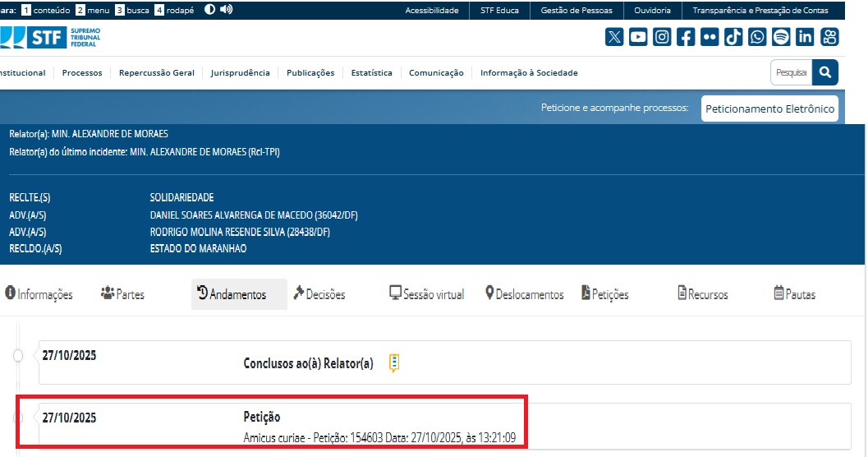Click the X (Twitter) social icon
868x457 pixels.
[614, 37]
